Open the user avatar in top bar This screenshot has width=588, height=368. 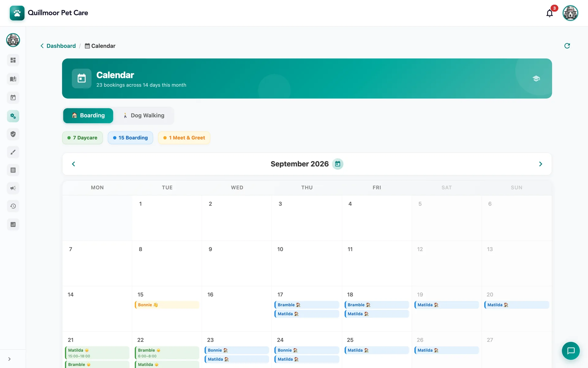(x=570, y=13)
